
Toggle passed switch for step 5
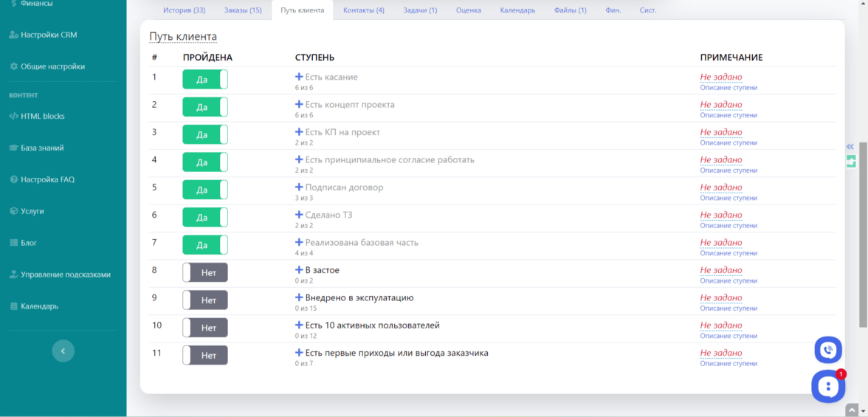click(205, 190)
